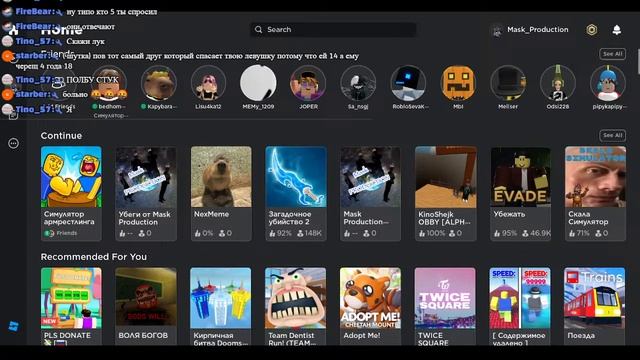Image resolution: width=640 pixels, height=360 pixels.
Task: Click the page's vertical scrollbar thumb
Action: pyautogui.click(x=638, y=61)
